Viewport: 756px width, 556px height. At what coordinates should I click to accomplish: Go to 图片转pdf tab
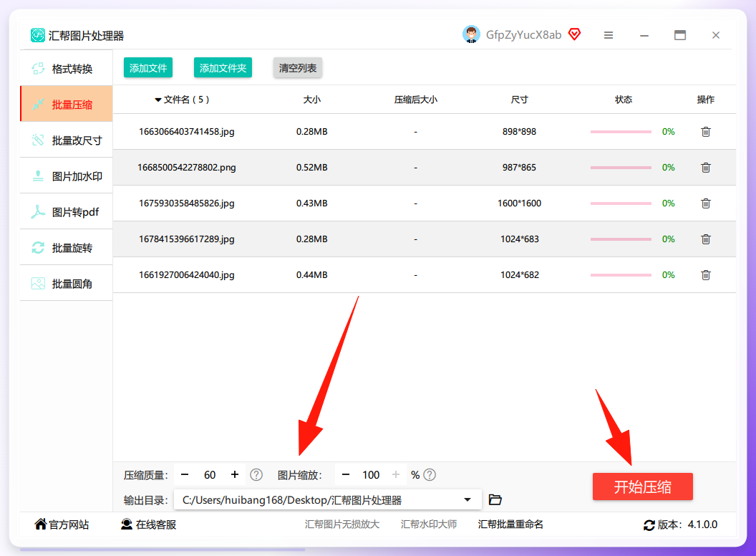[67, 211]
